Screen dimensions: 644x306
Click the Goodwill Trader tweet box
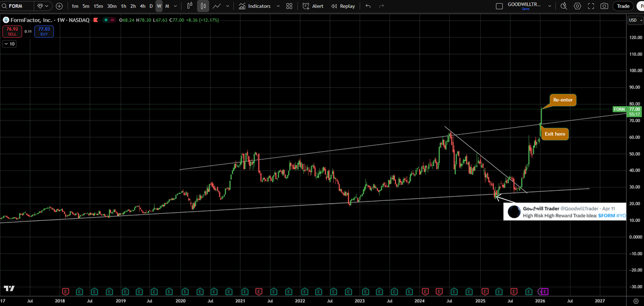[565, 211]
